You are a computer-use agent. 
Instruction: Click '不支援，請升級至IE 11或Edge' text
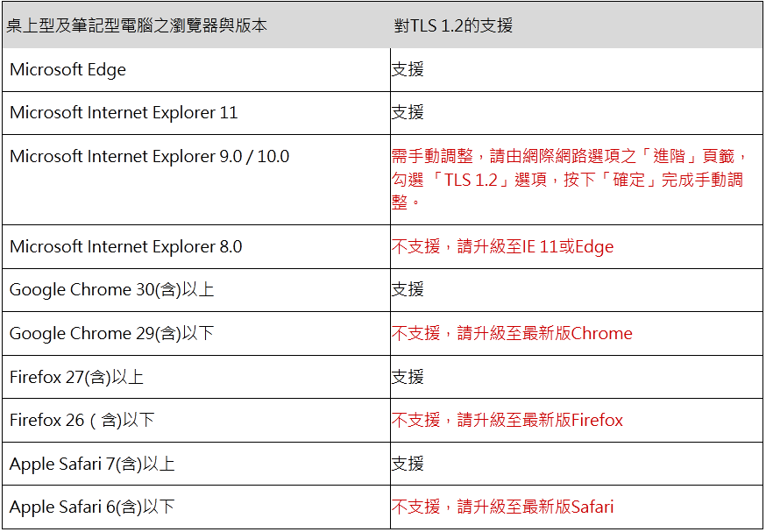[502, 246]
